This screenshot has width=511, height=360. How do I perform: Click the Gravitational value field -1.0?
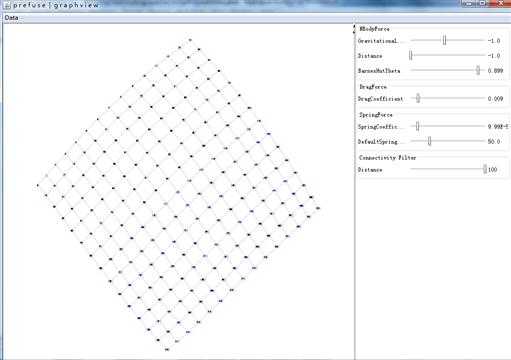point(494,41)
